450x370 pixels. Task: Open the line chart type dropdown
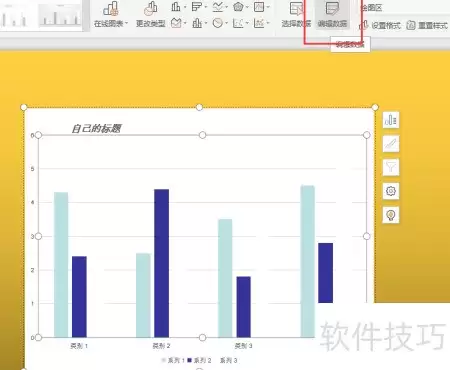coord(218,6)
